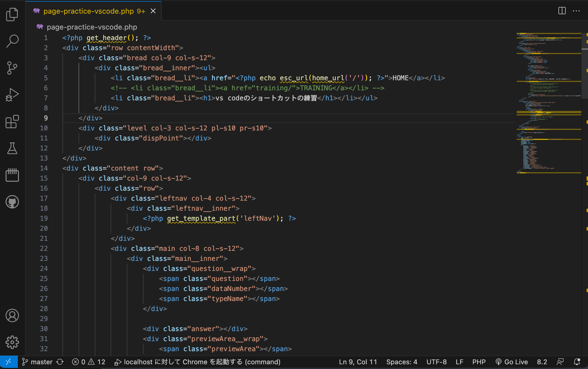Click the PHP elephant icon in the tab
Viewport: 588px width, 369px height.
37,11
